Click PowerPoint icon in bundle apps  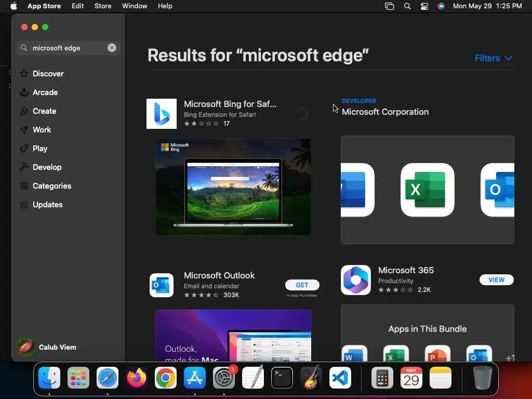tap(437, 353)
